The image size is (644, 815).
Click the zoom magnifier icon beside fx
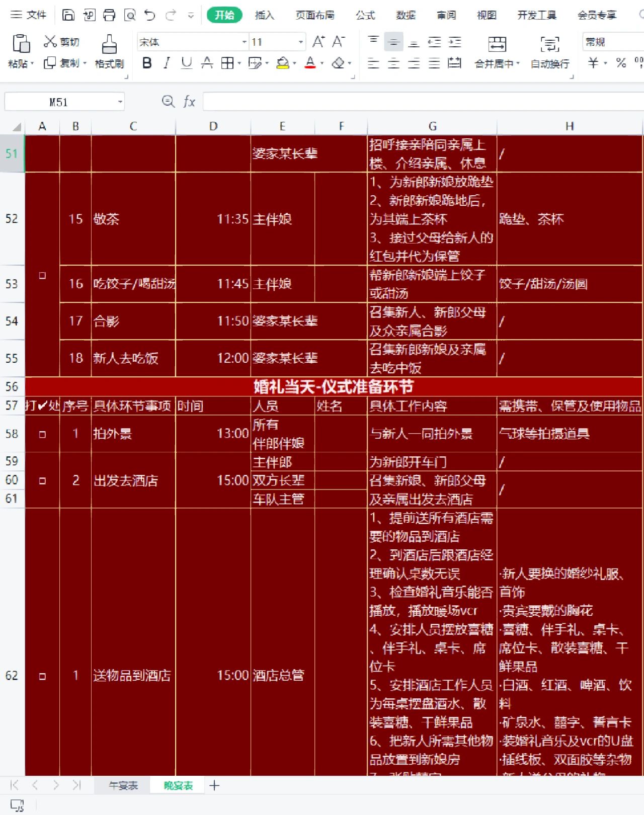click(168, 102)
